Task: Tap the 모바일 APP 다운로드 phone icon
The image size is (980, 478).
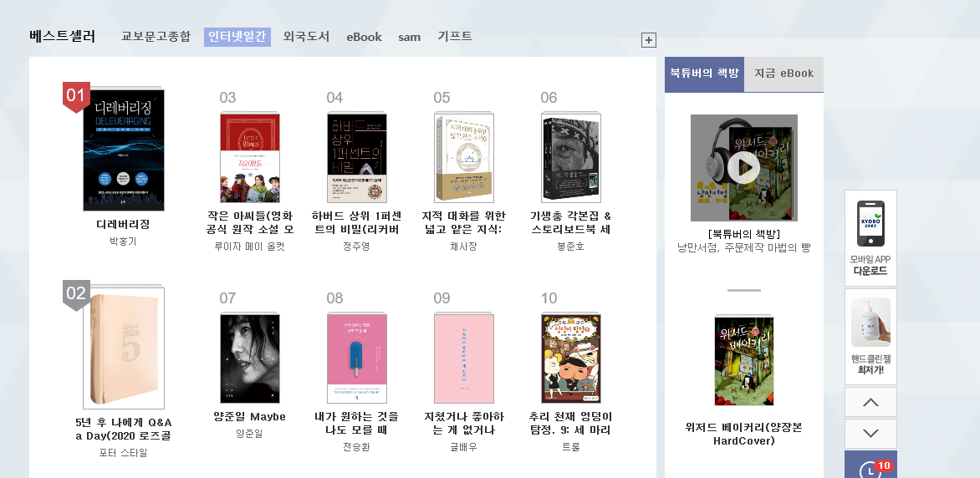Action: [x=870, y=224]
